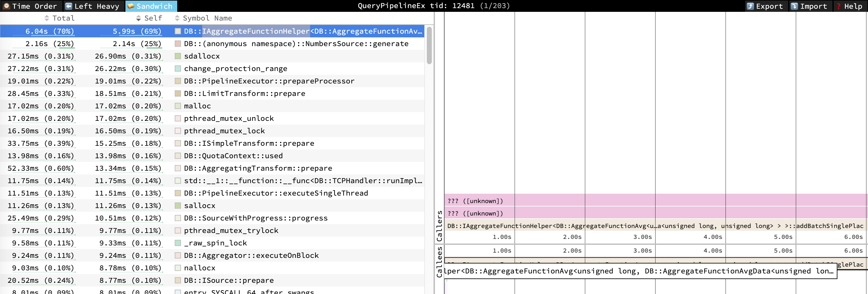Click color swatch next to NumbersSource::generate

pyautogui.click(x=178, y=44)
